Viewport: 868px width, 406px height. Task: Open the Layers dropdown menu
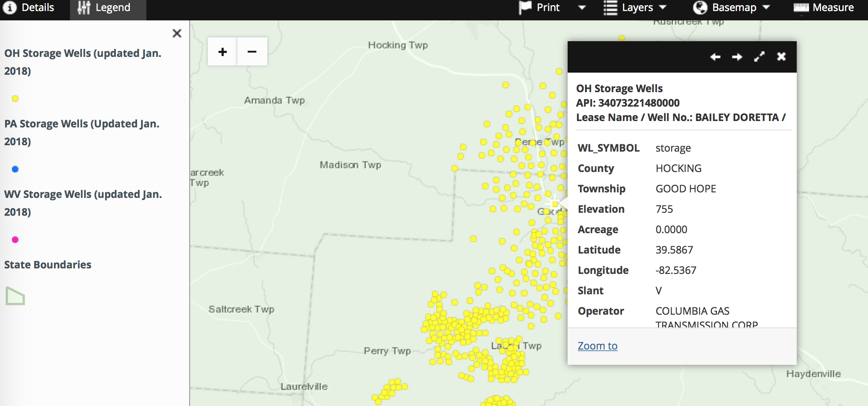[635, 8]
